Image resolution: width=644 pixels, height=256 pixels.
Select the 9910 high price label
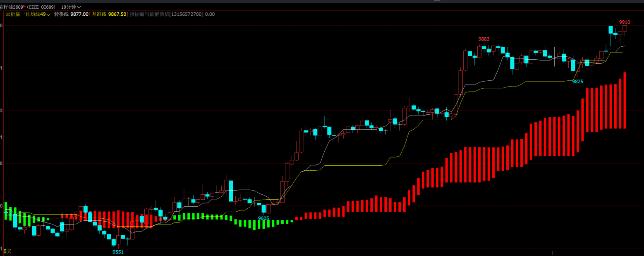pyautogui.click(x=625, y=22)
